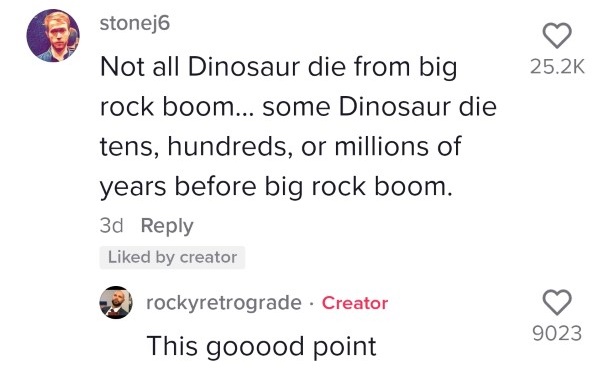Click the 9023 likes count
Screen dimensions: 597x372
(x=557, y=334)
